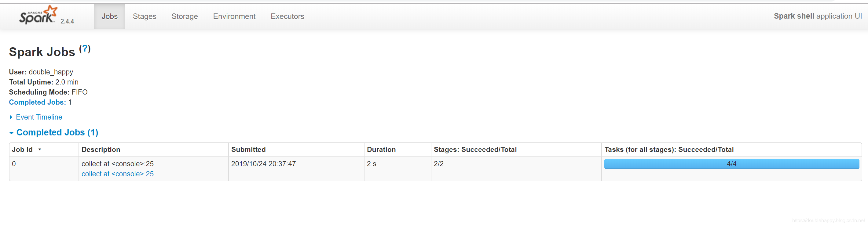The height and width of the screenshot is (226, 868).
Task: Click the Spark version 2.4.4 label
Action: coord(67,21)
